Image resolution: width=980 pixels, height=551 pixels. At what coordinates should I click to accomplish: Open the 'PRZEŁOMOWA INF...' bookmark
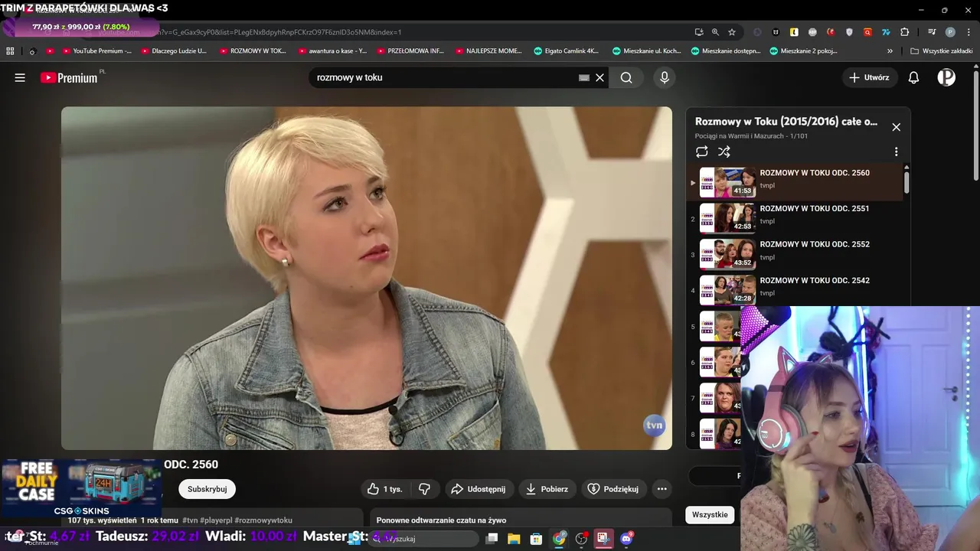point(410,51)
